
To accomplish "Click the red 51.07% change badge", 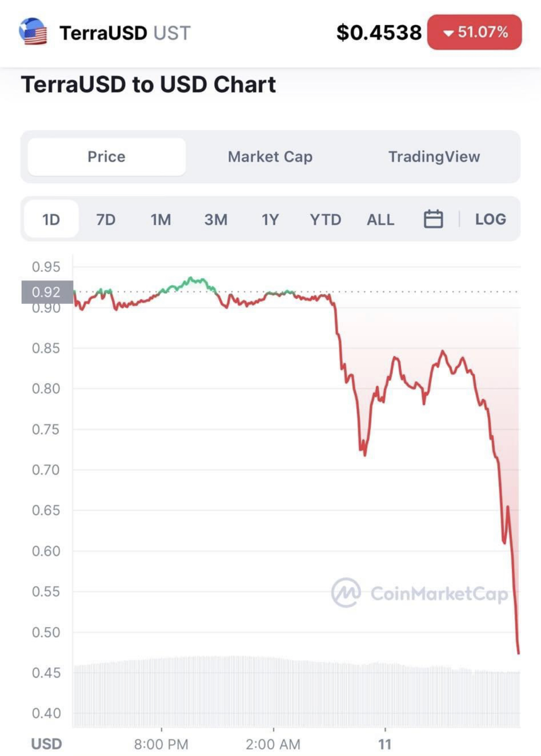I will [x=474, y=32].
